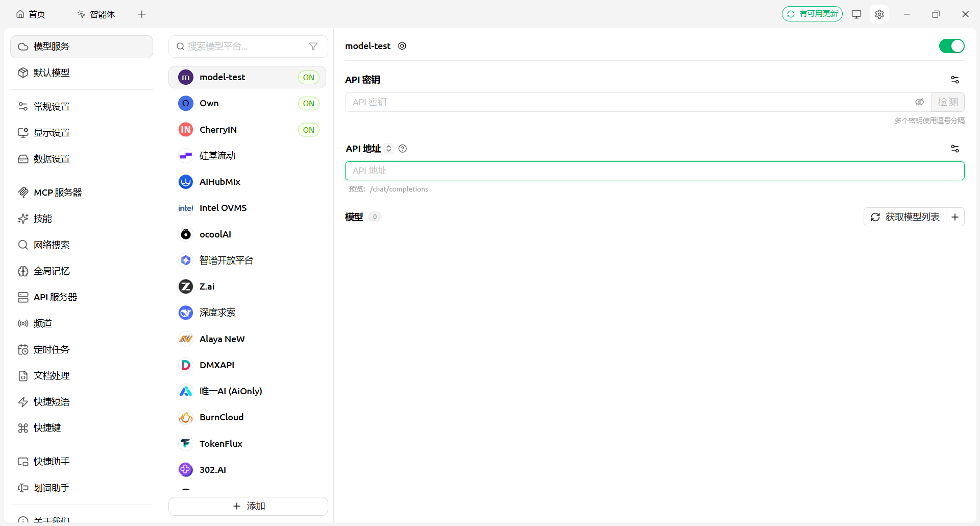
Task: Open 数据设置 settings section
Action: [82, 159]
